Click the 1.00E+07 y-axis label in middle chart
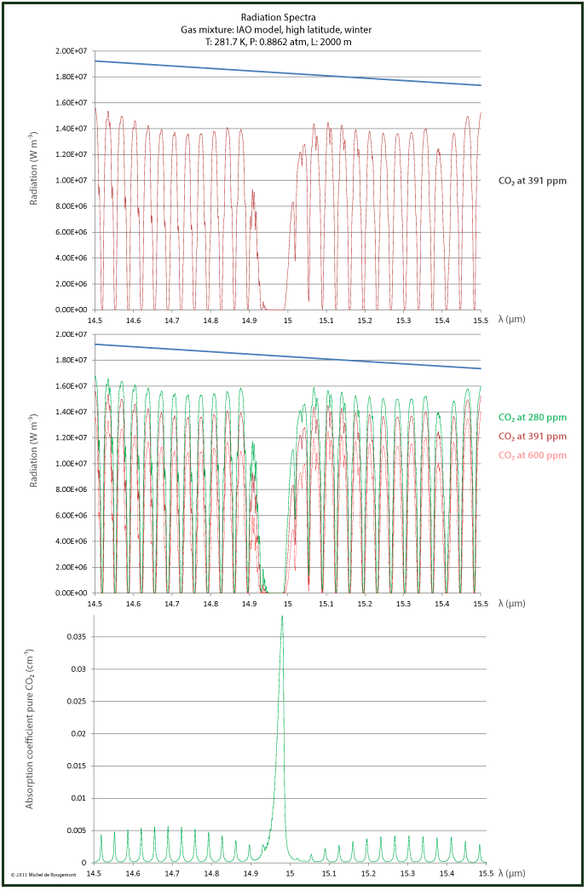588x891 pixels. 72,464
